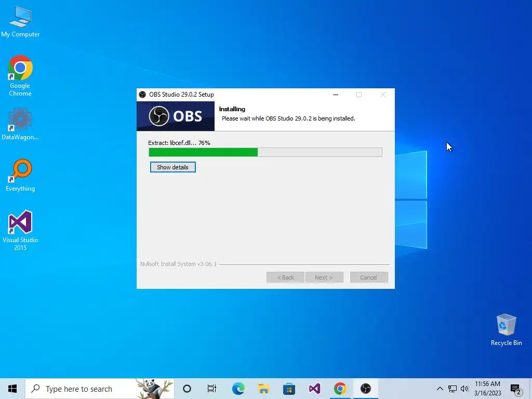Click the panda search highlight image
The height and width of the screenshot is (399, 532).
[155, 389]
